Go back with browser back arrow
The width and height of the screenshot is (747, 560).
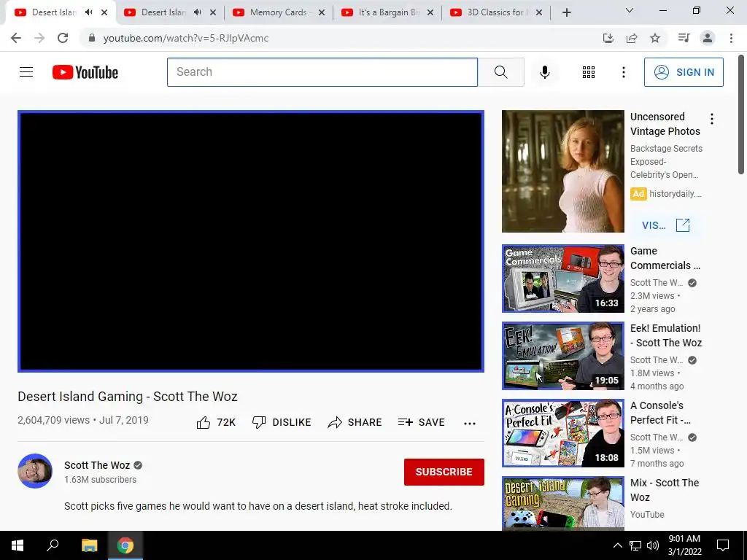16,38
